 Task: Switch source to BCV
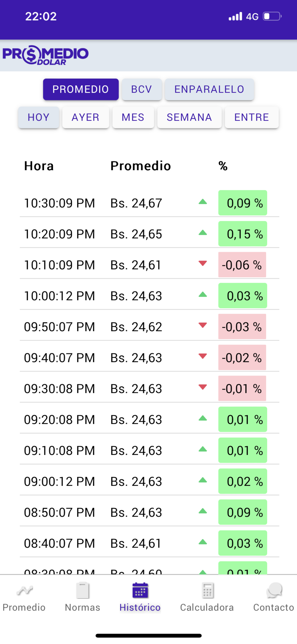pos(142,89)
